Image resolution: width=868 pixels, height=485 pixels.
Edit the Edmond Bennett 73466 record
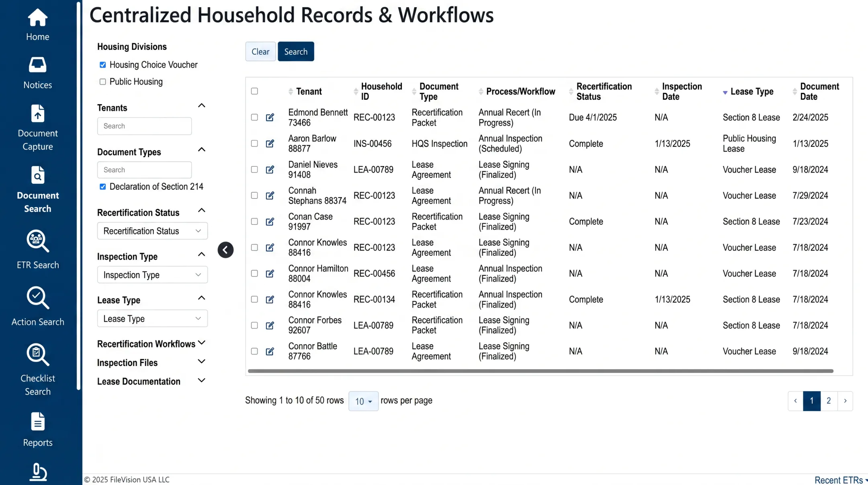pos(270,117)
